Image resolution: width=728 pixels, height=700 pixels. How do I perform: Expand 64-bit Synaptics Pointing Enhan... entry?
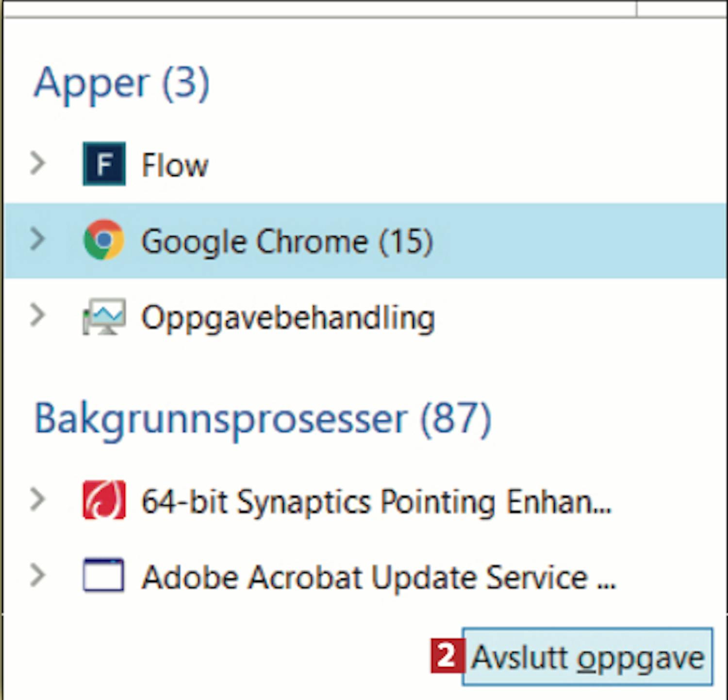click(37, 500)
